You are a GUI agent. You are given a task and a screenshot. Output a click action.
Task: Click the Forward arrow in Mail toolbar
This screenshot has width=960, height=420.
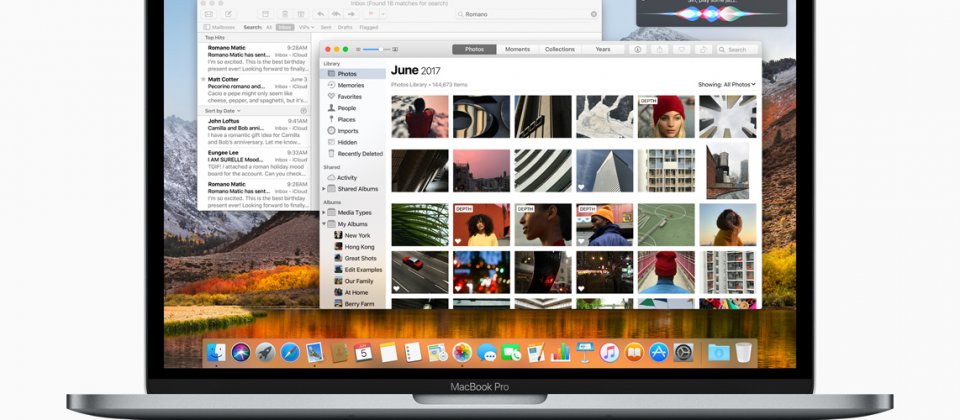(353, 14)
